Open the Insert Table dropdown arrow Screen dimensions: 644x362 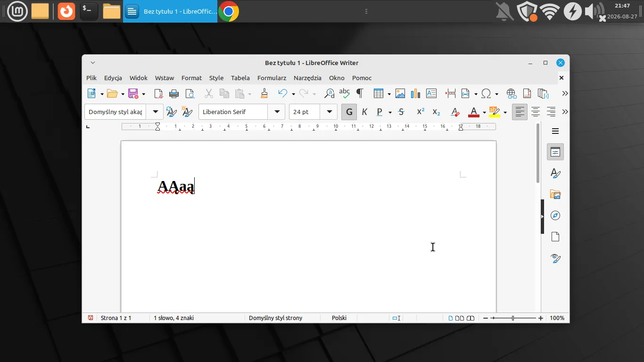point(389,94)
